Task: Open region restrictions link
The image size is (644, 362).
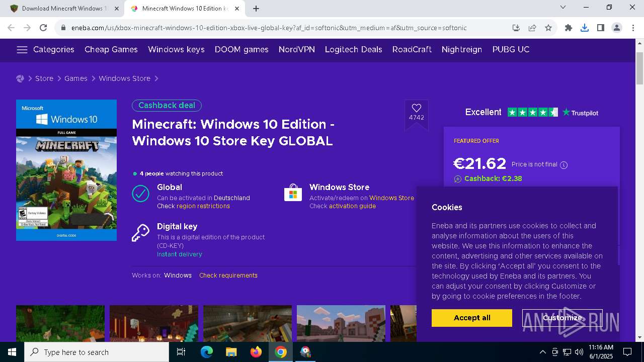Action: 203,206
